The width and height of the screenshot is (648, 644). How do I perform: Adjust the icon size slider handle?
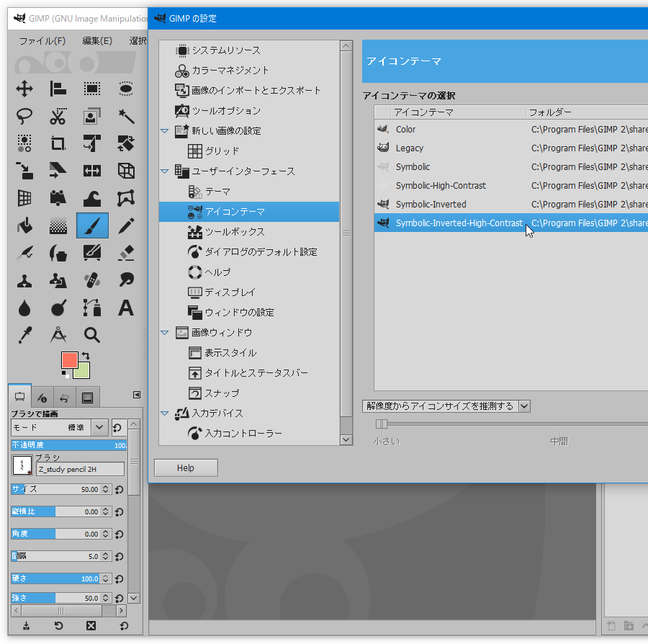381,424
